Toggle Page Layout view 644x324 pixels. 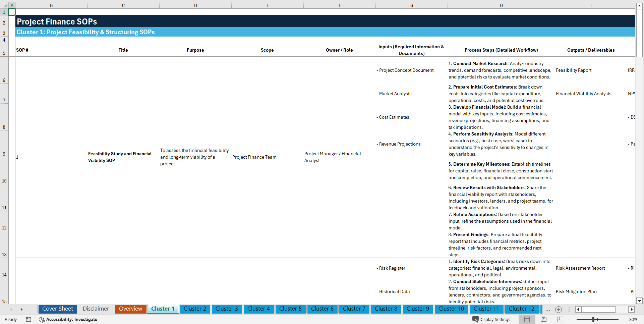tap(543, 319)
